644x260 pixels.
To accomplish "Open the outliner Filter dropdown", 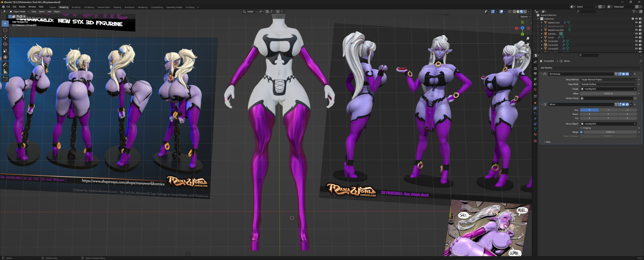I will pyautogui.click(x=635, y=12).
